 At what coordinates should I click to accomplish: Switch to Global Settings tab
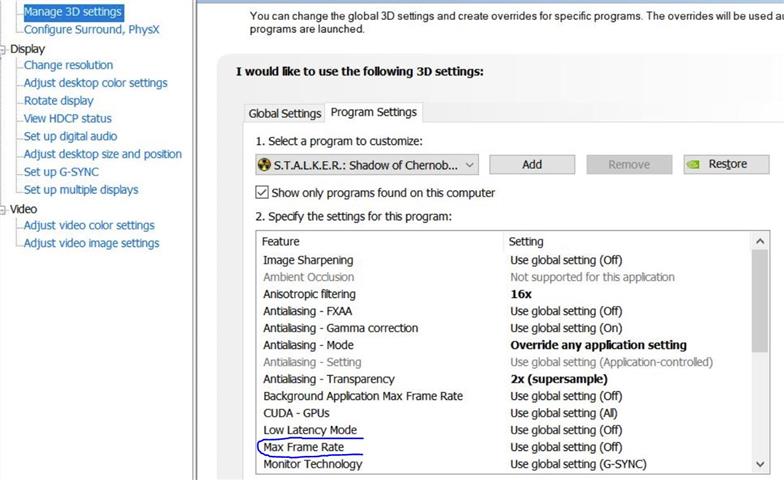click(284, 114)
